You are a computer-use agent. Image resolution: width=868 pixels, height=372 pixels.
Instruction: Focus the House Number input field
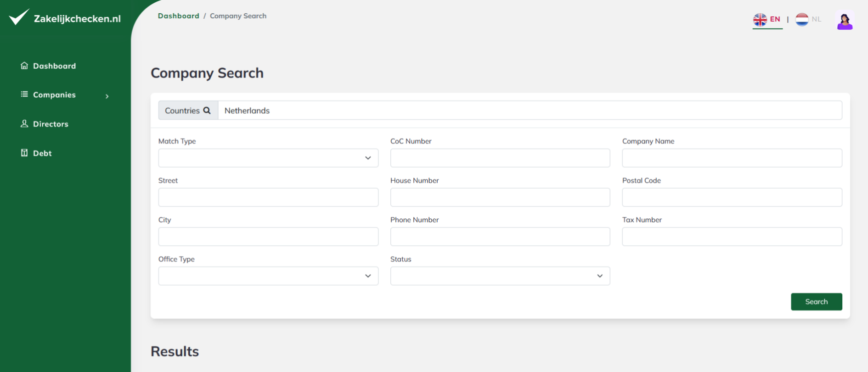[x=500, y=197]
